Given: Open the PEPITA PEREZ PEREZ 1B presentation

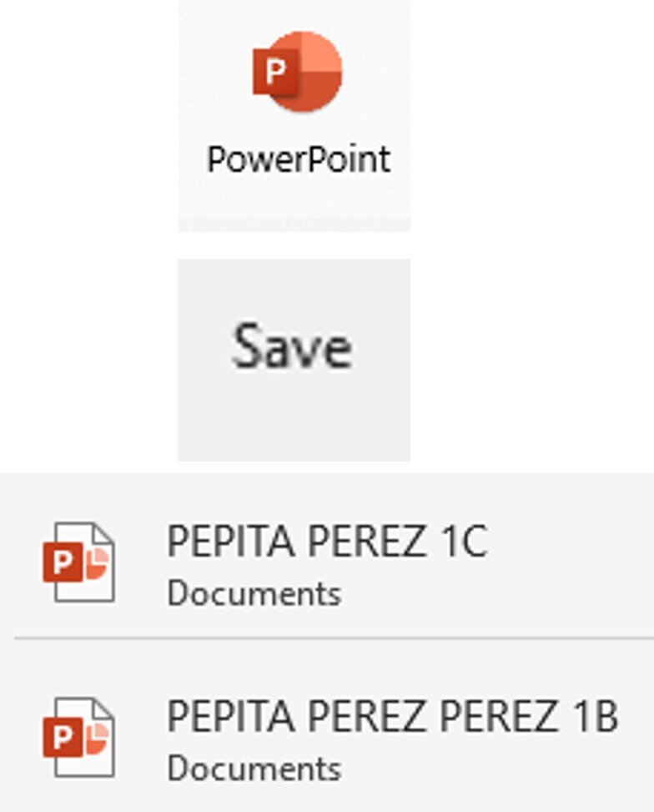Looking at the screenshot, I should (x=392, y=736).
